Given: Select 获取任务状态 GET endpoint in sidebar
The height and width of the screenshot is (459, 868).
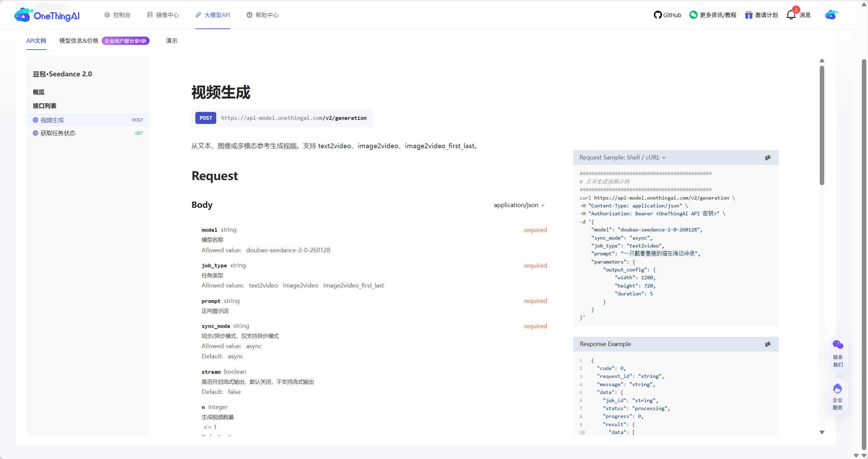Looking at the screenshot, I should tap(88, 133).
